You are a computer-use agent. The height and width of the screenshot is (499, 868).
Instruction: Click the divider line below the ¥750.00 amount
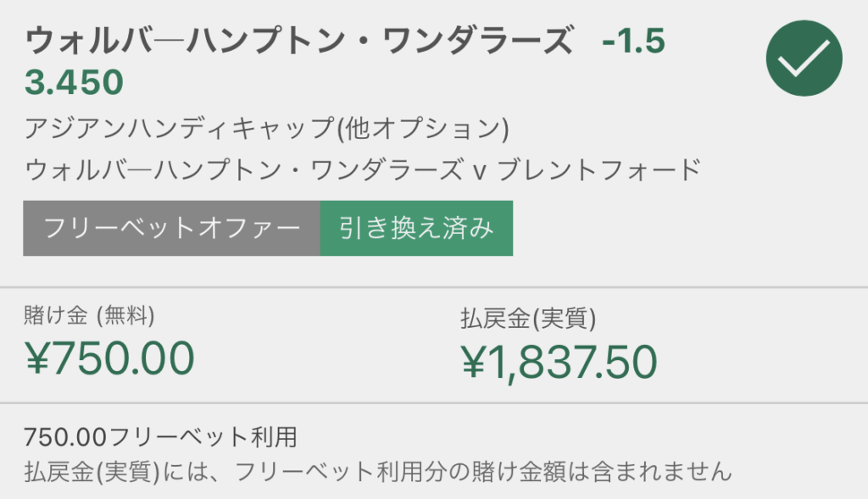[x=434, y=402]
